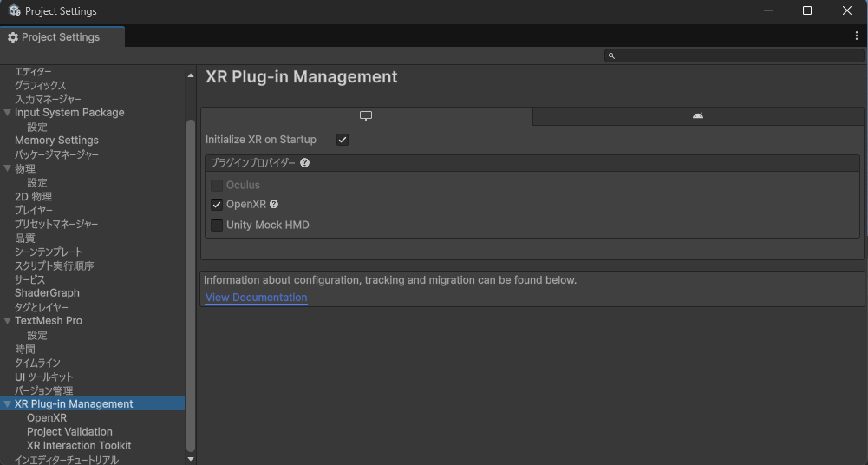Screen dimensions: 868x465
Task: Open the three-dot window options menu
Action: [857, 36]
